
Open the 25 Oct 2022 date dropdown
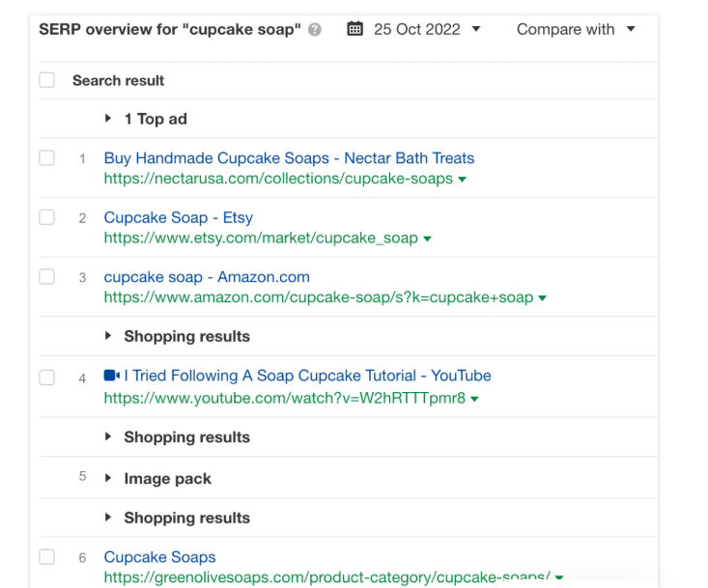(x=426, y=29)
